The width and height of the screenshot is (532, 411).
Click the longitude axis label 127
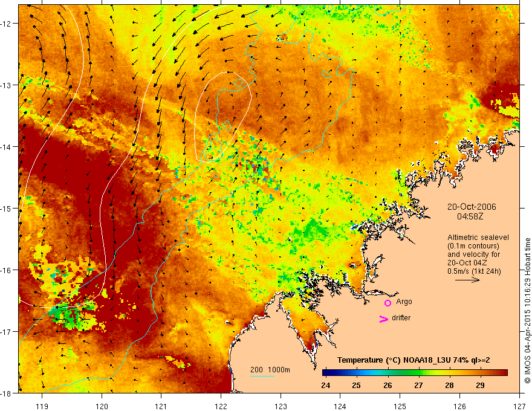click(x=519, y=406)
